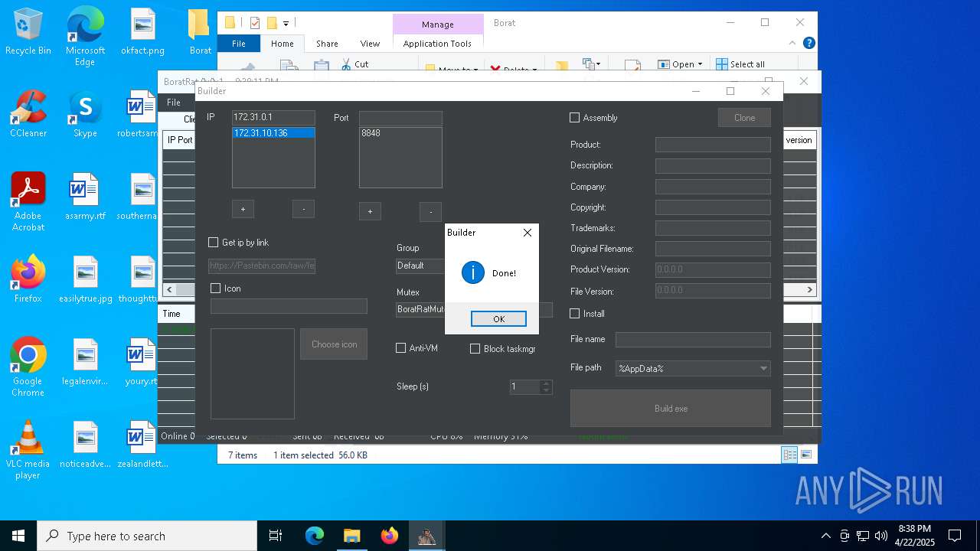This screenshot has width=980, height=551.
Task: Switch Explorer to large icons view
Action: 806,455
